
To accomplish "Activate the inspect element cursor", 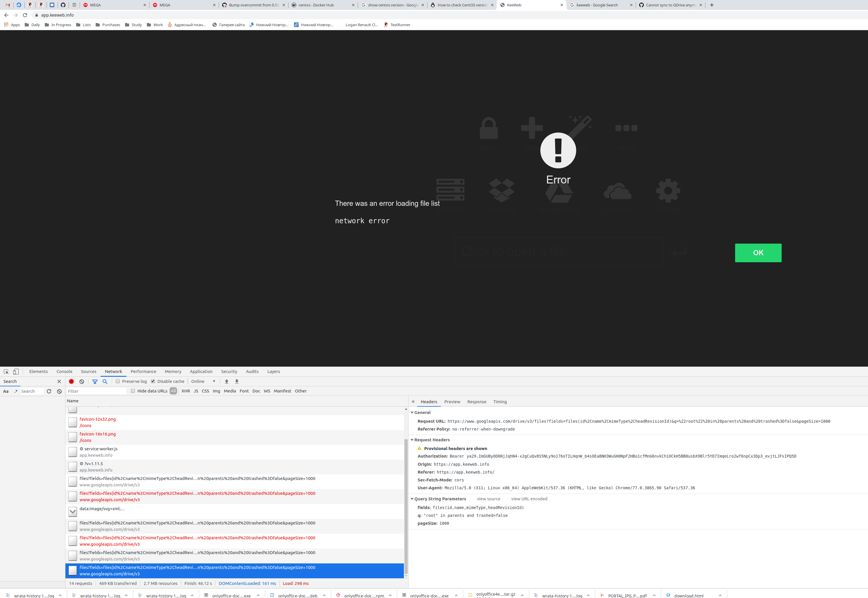I will pyautogui.click(x=6, y=371).
